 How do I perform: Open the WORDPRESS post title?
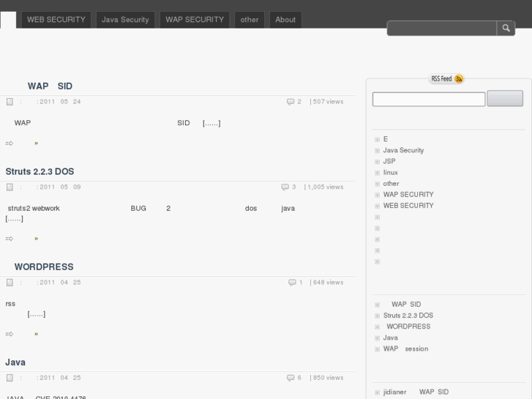(44, 267)
